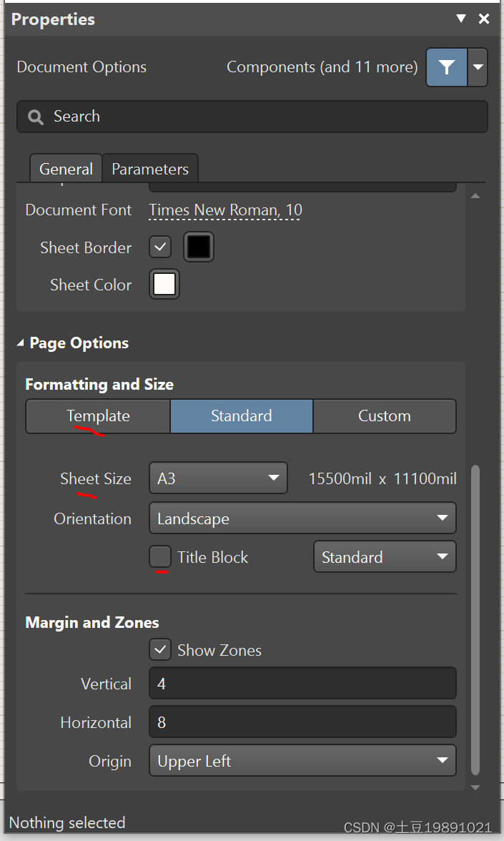Expand the Orientation Landscape dropdown
The width and height of the screenshot is (504, 841).
click(x=302, y=518)
